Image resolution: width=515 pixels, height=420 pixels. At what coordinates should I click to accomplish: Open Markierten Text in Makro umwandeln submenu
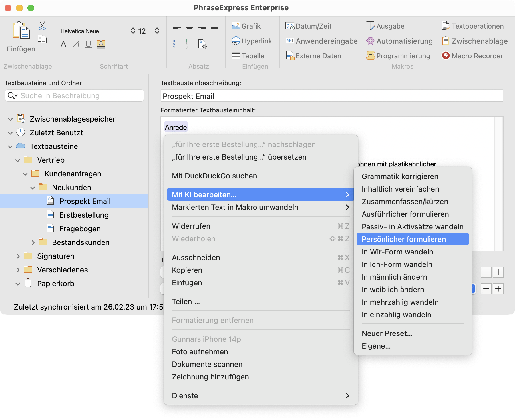261,207
